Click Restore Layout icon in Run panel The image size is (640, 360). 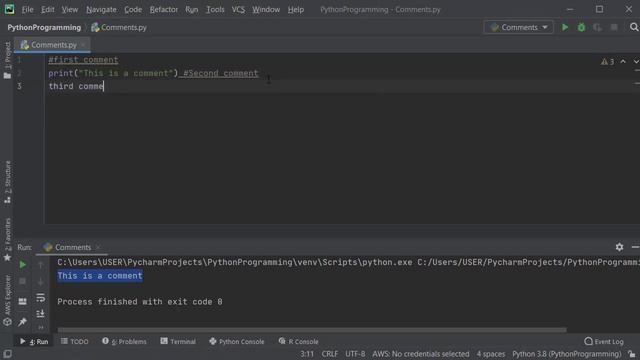point(23,301)
